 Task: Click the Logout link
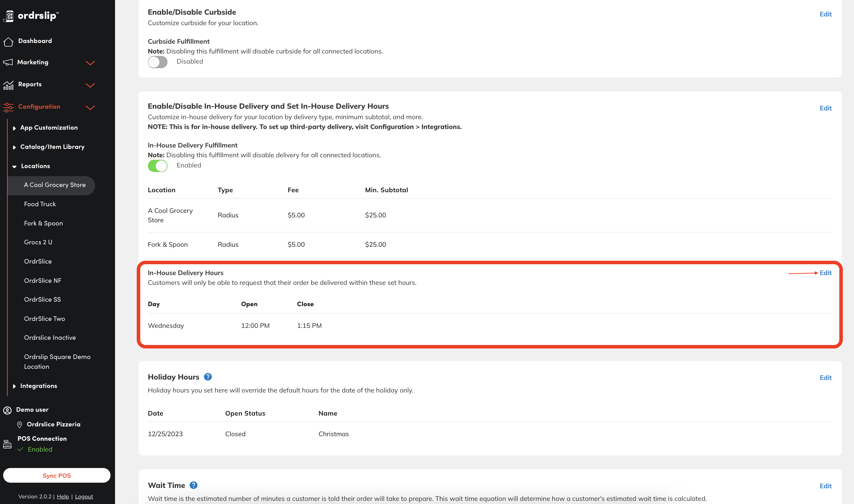click(x=84, y=496)
